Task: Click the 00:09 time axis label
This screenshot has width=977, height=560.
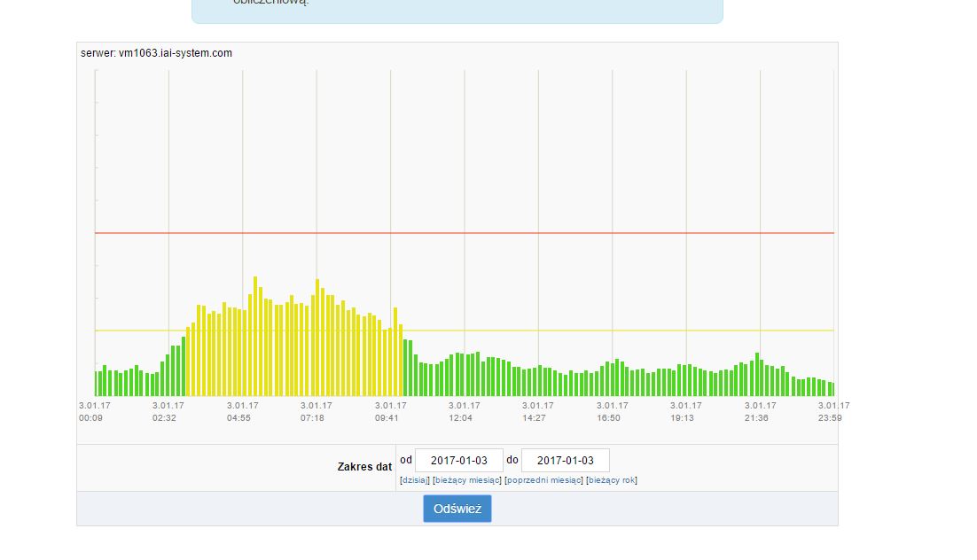Action: 90,418
